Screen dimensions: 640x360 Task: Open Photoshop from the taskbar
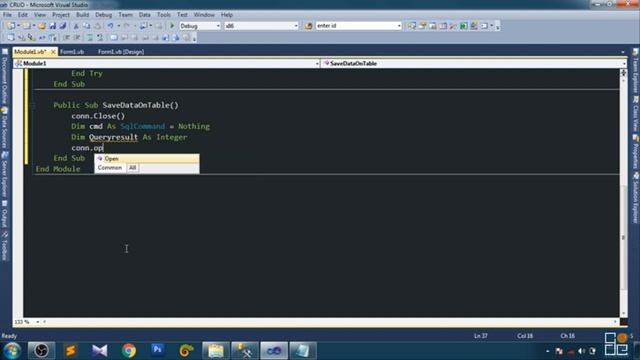(158, 351)
